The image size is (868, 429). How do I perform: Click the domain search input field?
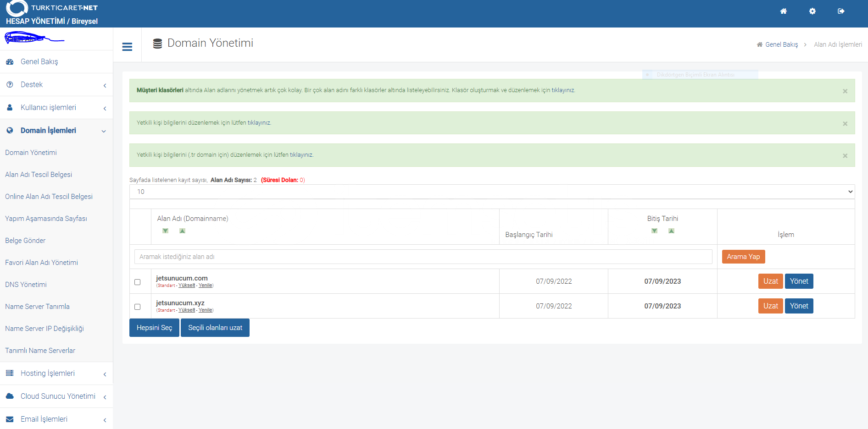pyautogui.click(x=423, y=257)
